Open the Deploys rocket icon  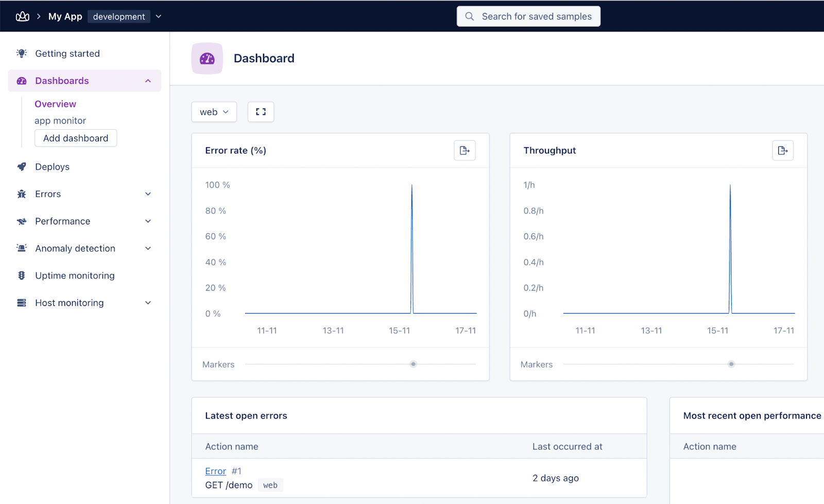[21, 166]
